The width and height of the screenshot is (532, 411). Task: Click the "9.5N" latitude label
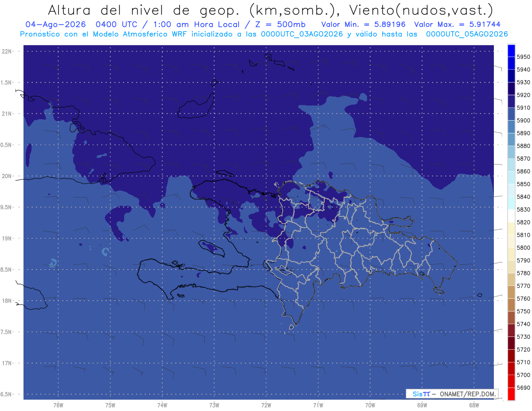coord(7,207)
